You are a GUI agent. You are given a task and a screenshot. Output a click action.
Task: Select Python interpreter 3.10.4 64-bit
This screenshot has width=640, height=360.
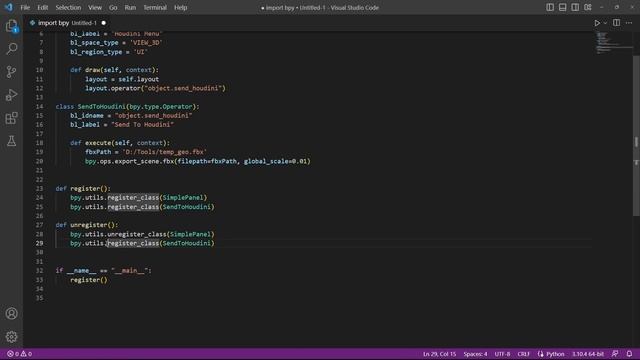coord(588,354)
